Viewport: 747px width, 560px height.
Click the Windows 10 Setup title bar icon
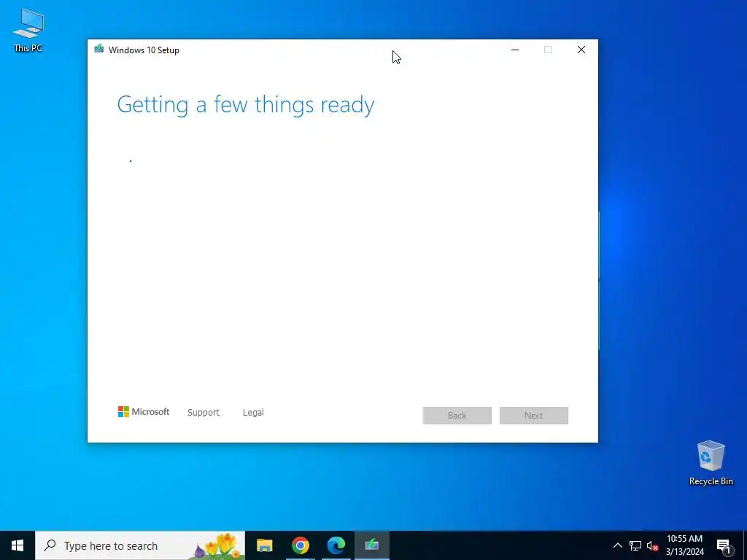99,49
